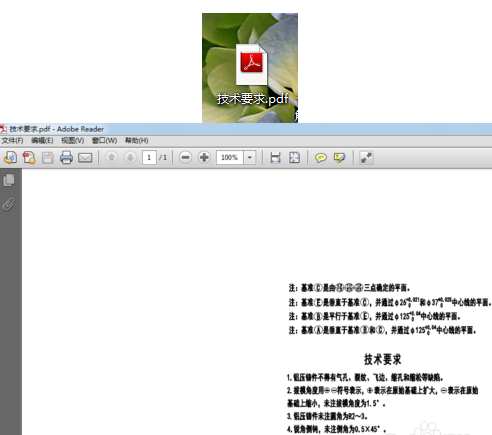492x435 pixels.
Task: Open the 帮助(H) menu
Action: (x=137, y=141)
